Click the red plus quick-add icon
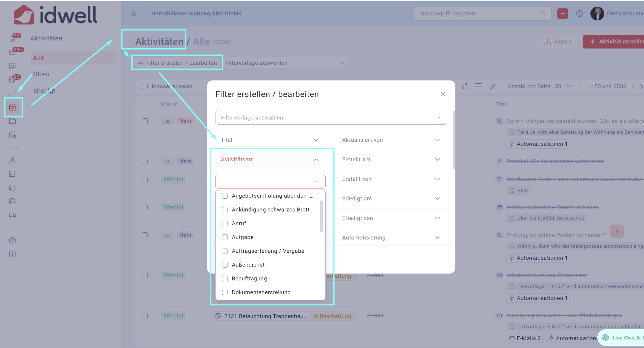 pyautogui.click(x=563, y=14)
